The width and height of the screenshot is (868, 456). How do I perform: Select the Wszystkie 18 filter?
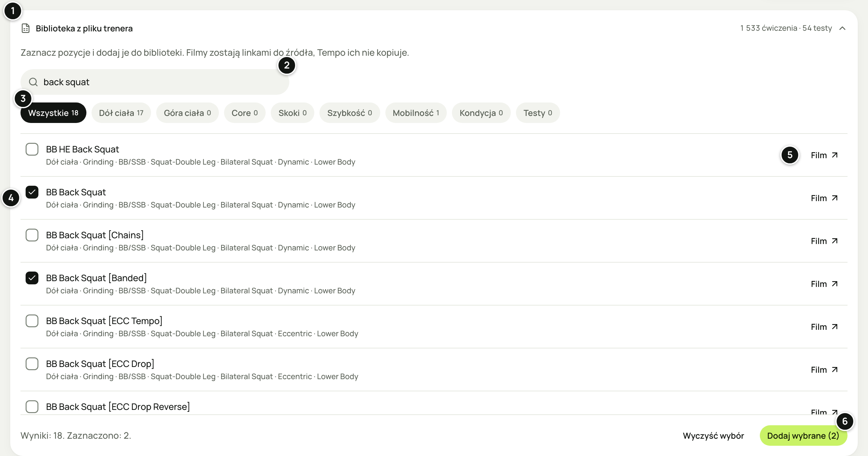tap(53, 113)
